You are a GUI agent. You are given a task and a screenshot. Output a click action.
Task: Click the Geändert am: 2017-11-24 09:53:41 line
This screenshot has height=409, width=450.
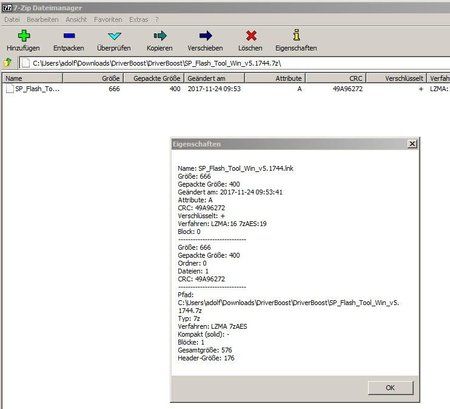[x=230, y=192]
